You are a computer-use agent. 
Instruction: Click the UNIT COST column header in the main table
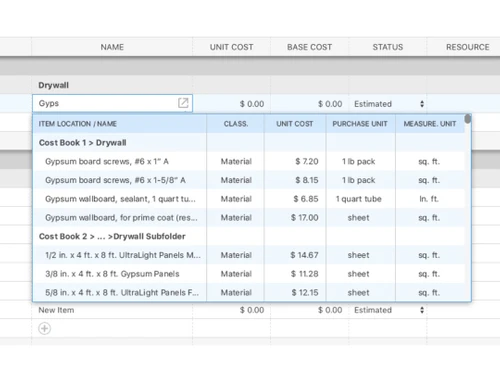(231, 47)
